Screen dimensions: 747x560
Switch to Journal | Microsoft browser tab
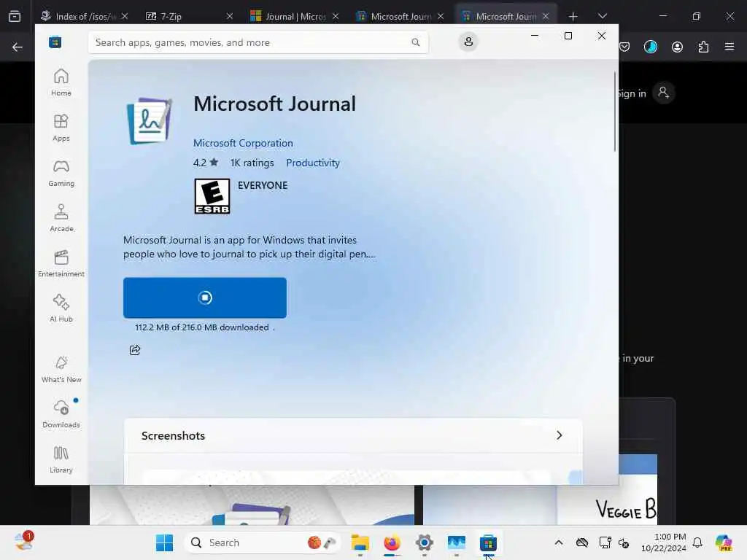coord(294,16)
